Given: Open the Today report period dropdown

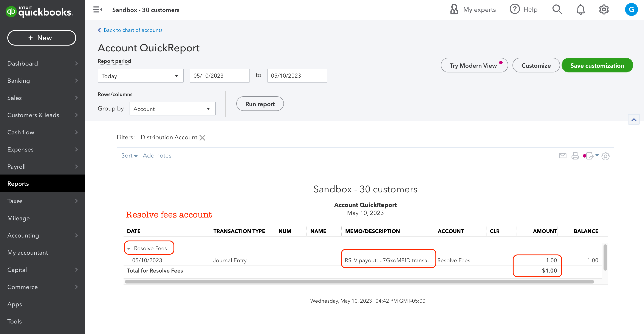Looking at the screenshot, I should 141,76.
